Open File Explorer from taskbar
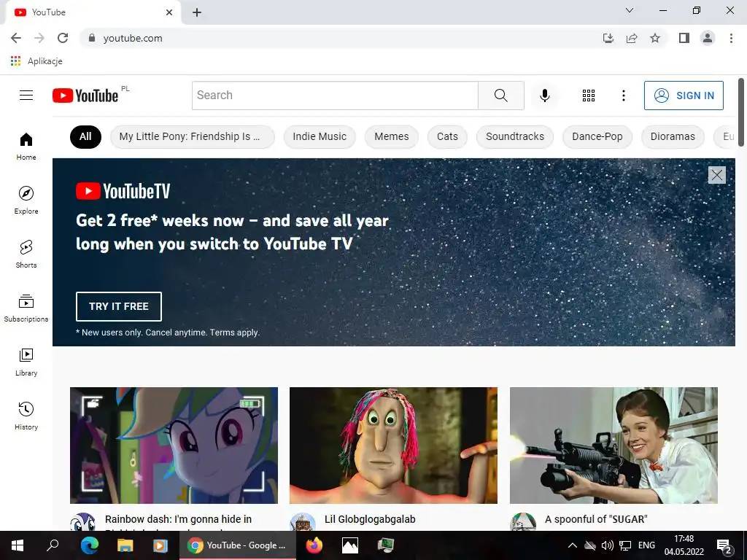Image resolution: width=747 pixels, height=560 pixels. tap(125, 545)
